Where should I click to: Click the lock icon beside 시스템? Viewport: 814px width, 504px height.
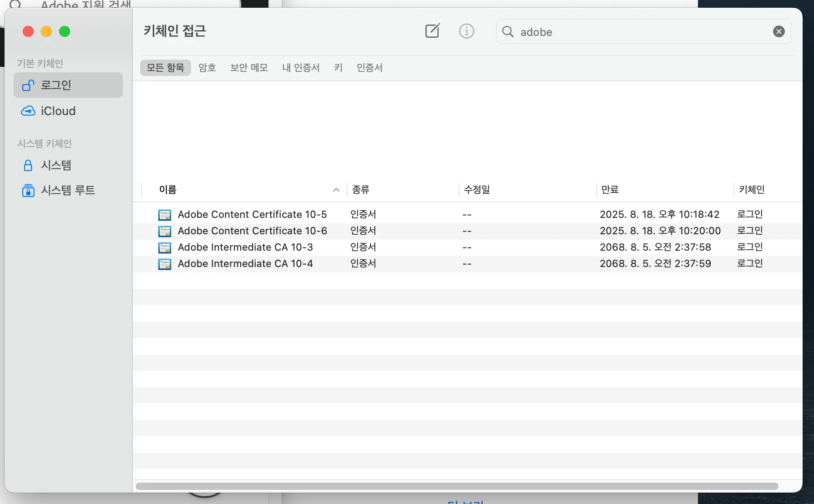click(x=28, y=165)
